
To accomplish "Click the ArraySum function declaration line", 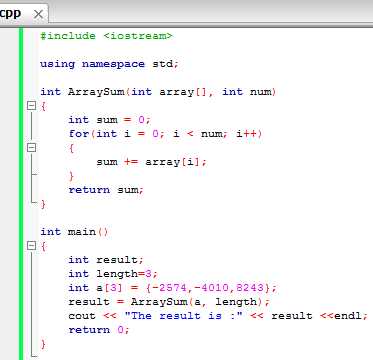I will click(158, 92).
